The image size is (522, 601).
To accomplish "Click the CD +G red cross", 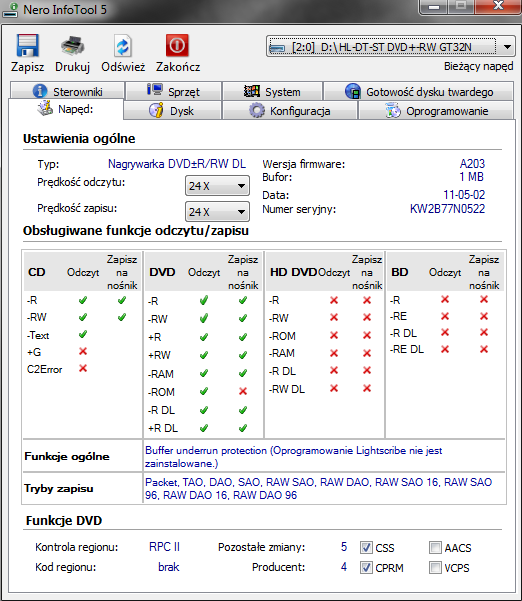I will coord(83,351).
